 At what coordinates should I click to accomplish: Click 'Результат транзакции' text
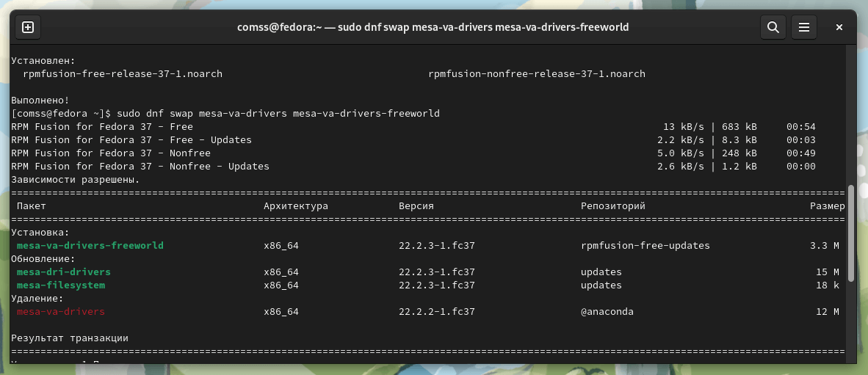pos(70,338)
